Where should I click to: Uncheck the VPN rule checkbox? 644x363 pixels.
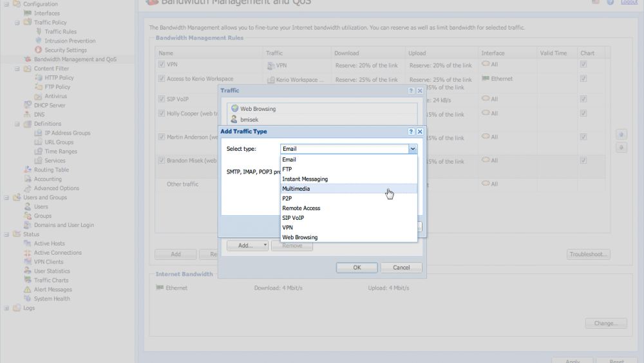pyautogui.click(x=162, y=64)
